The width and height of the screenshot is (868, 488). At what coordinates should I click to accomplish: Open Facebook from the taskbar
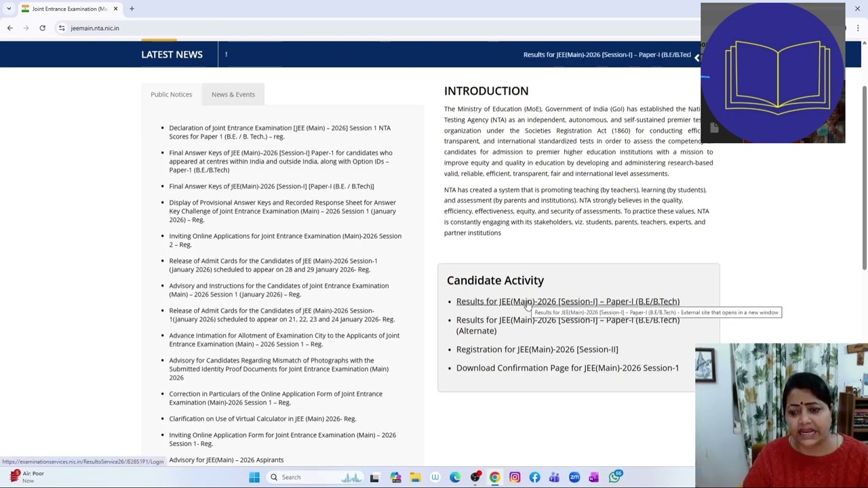click(534, 477)
